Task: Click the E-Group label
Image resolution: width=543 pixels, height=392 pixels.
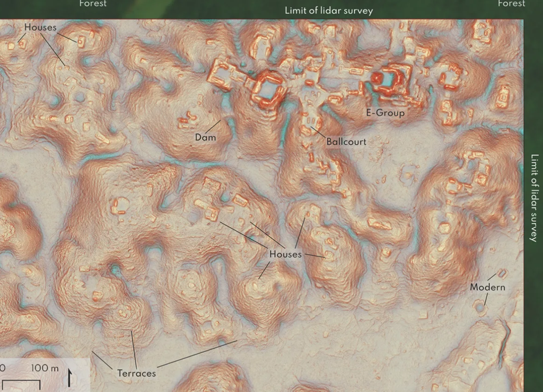Action: (385, 113)
